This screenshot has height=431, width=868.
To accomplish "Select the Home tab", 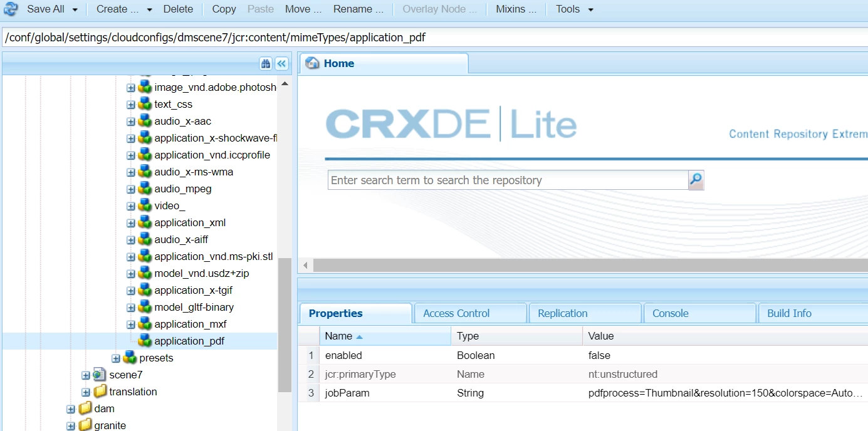I will point(384,63).
